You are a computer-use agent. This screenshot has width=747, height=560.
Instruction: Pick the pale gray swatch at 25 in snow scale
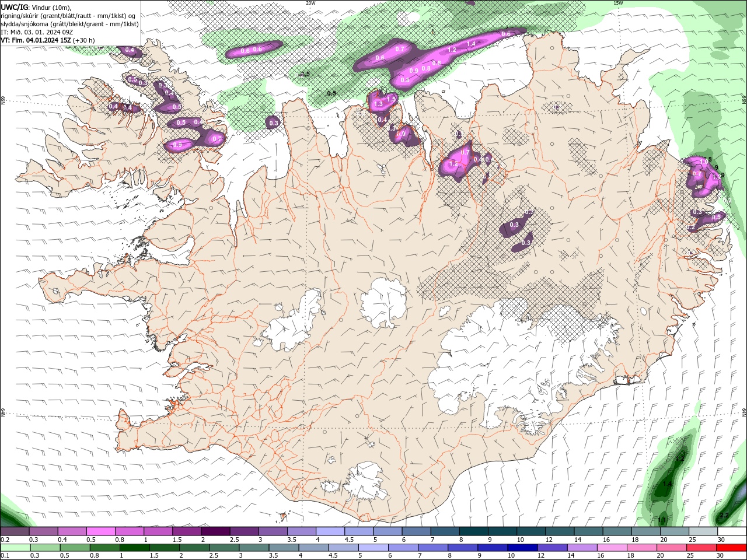pos(703,531)
